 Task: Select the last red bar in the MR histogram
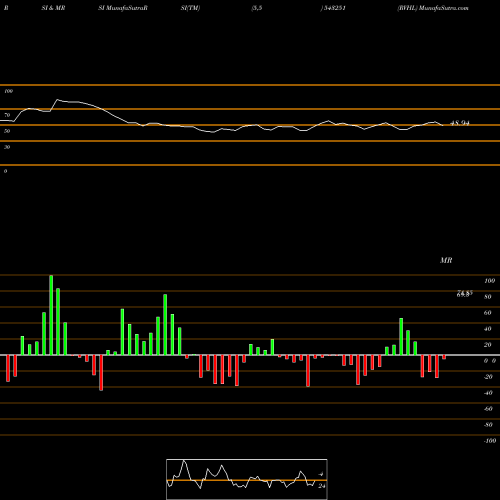(x=444, y=357)
